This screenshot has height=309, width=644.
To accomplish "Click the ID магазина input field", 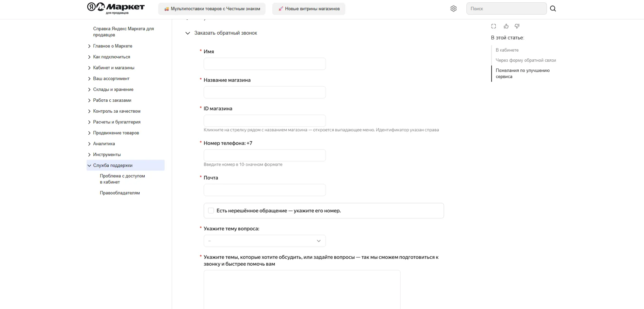I will 264,121.
